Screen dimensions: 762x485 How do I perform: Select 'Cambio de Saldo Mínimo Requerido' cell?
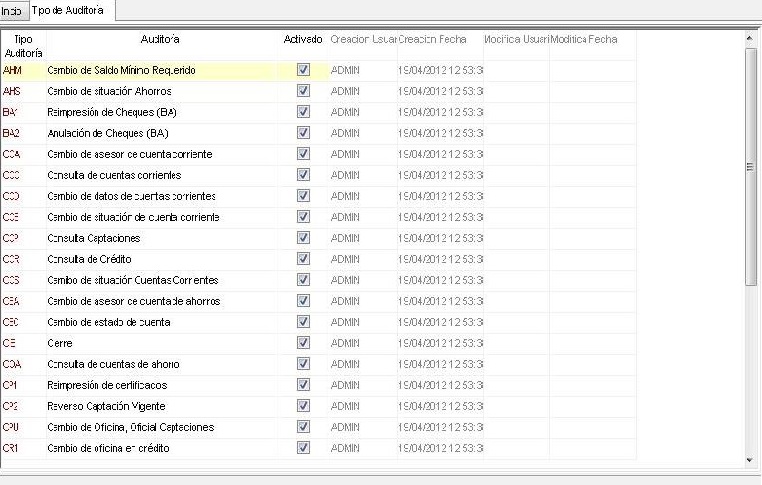coord(162,70)
